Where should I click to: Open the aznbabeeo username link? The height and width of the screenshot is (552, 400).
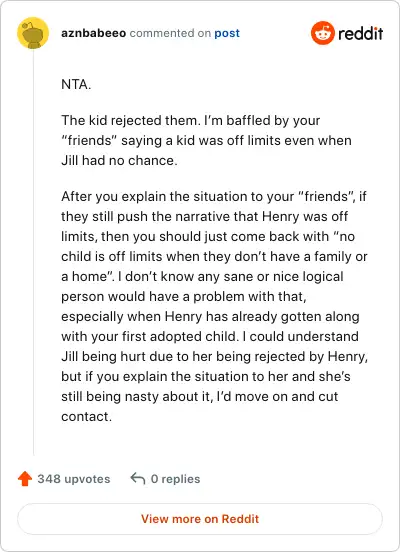(x=93, y=33)
